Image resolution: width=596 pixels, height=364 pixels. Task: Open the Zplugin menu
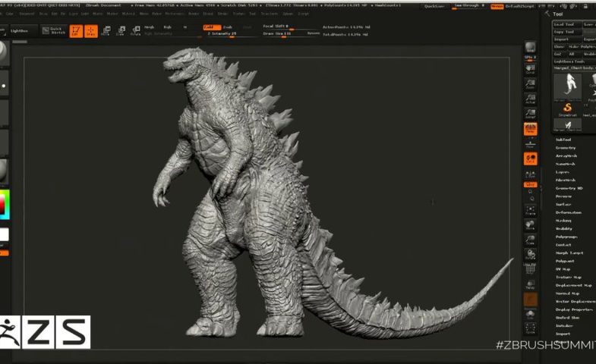coord(288,14)
